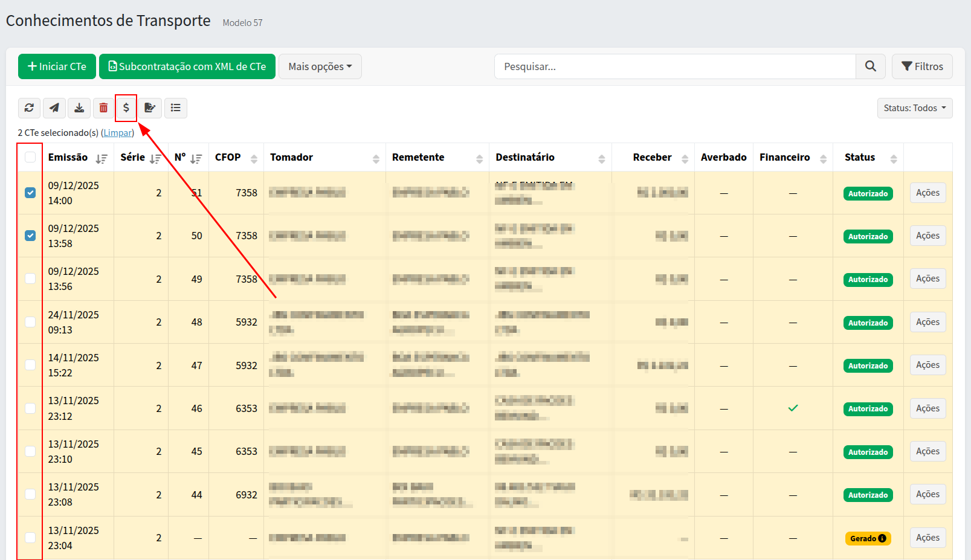Click the signature document icon
The width and height of the screenshot is (971, 560).
pyautogui.click(x=150, y=108)
